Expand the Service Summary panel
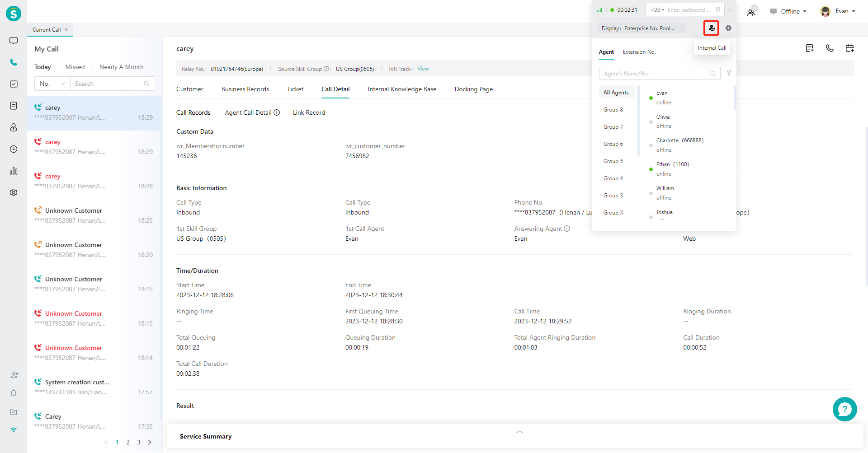 (519, 432)
